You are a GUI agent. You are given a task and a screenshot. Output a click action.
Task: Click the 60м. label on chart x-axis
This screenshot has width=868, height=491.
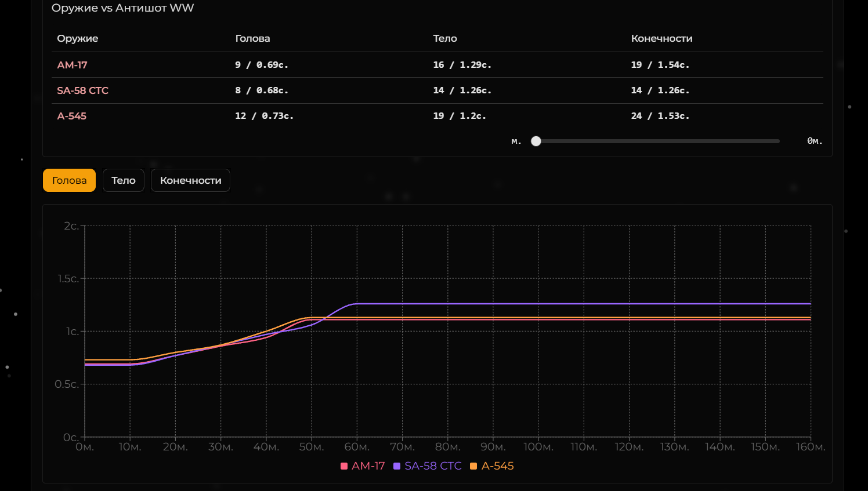[356, 447]
